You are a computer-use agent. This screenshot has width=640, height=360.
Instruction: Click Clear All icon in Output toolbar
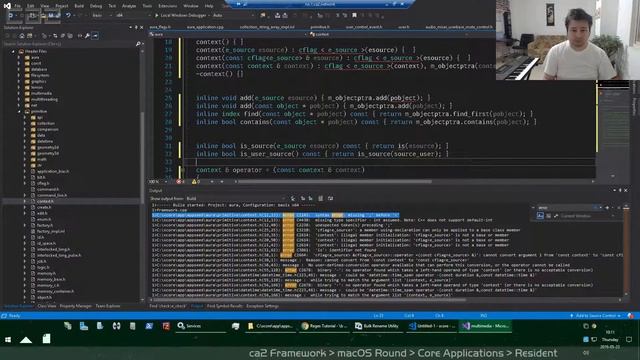[320, 198]
